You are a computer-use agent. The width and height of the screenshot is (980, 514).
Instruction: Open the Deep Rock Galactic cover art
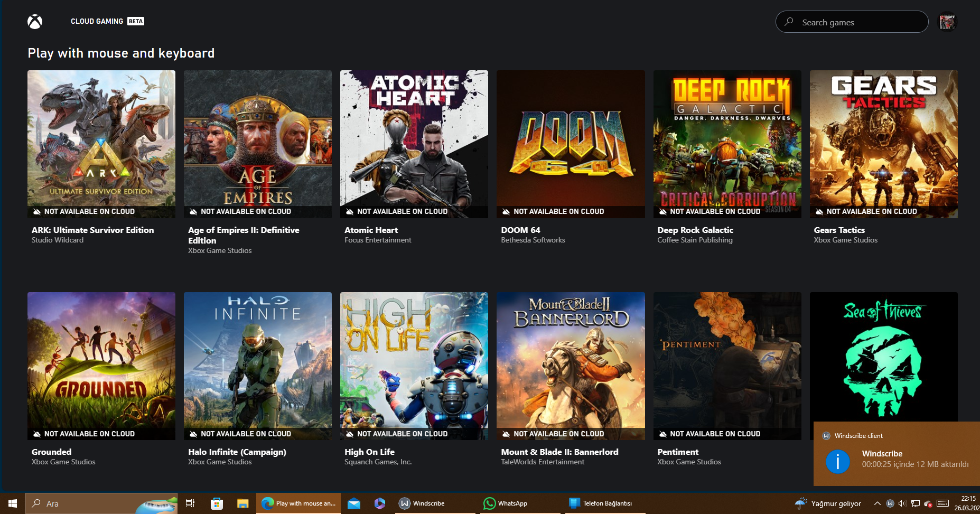[727, 144]
